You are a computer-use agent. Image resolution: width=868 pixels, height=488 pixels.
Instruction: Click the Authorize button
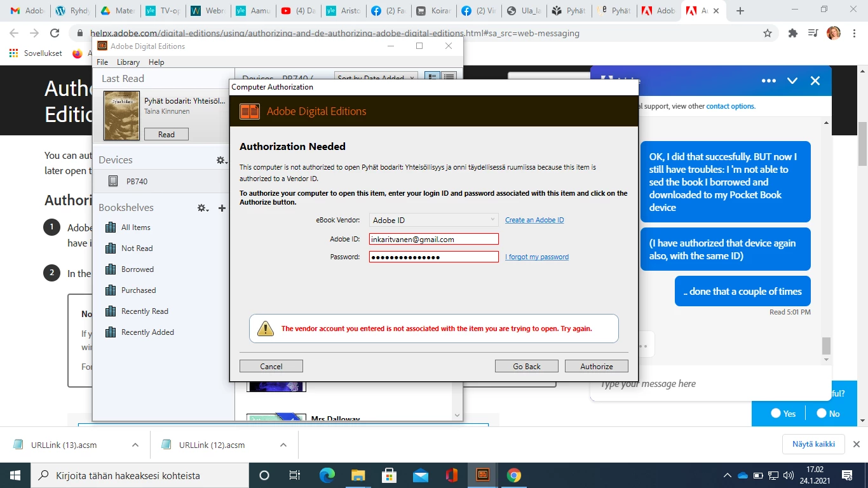pos(596,366)
